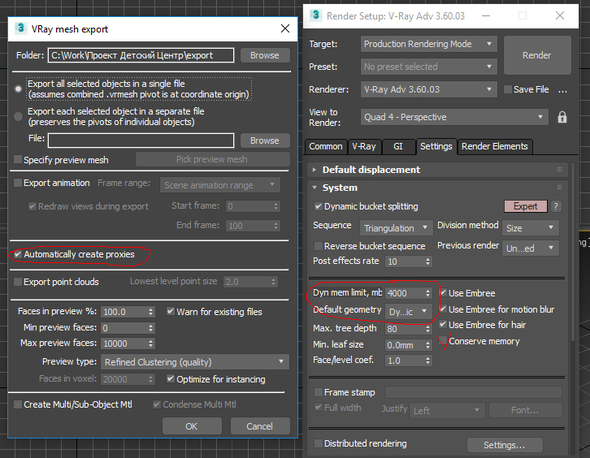Image resolution: width=590 pixels, height=458 pixels.
Task: Click OK in VRay mesh export dialog
Action: pyautogui.click(x=192, y=426)
